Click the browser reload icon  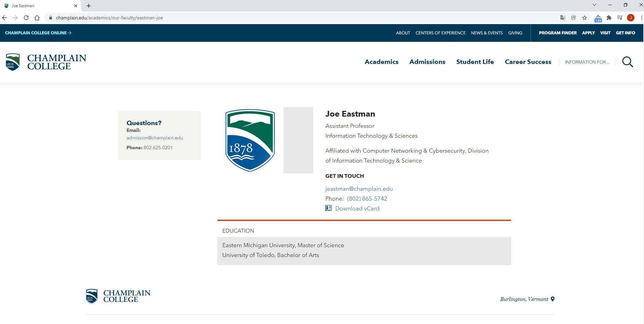coord(26,18)
